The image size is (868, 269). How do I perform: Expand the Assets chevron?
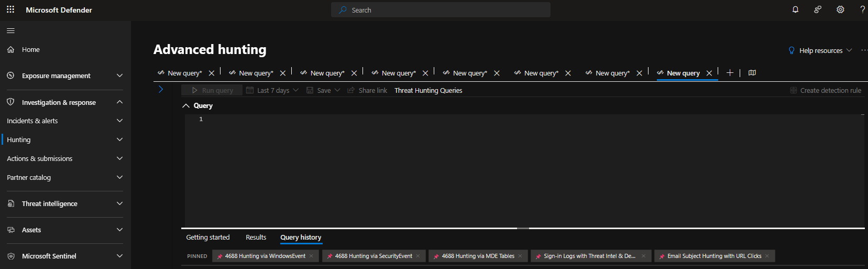click(x=119, y=230)
